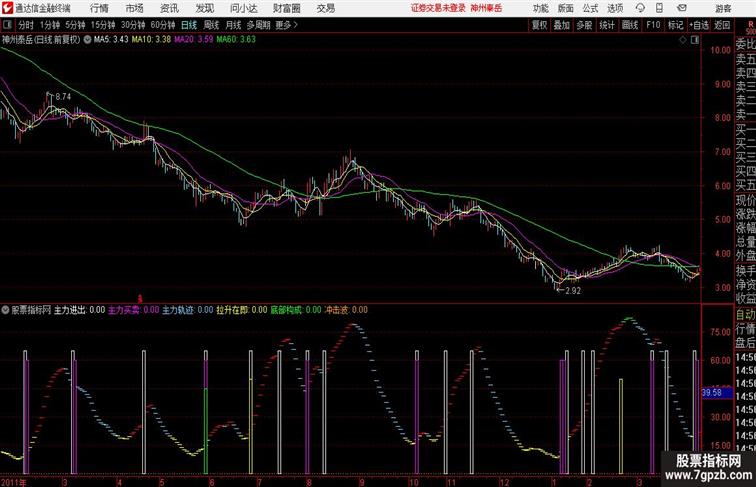Switch to the 分时 period tab
Image resolution: width=756 pixels, height=487 pixels.
click(26, 25)
